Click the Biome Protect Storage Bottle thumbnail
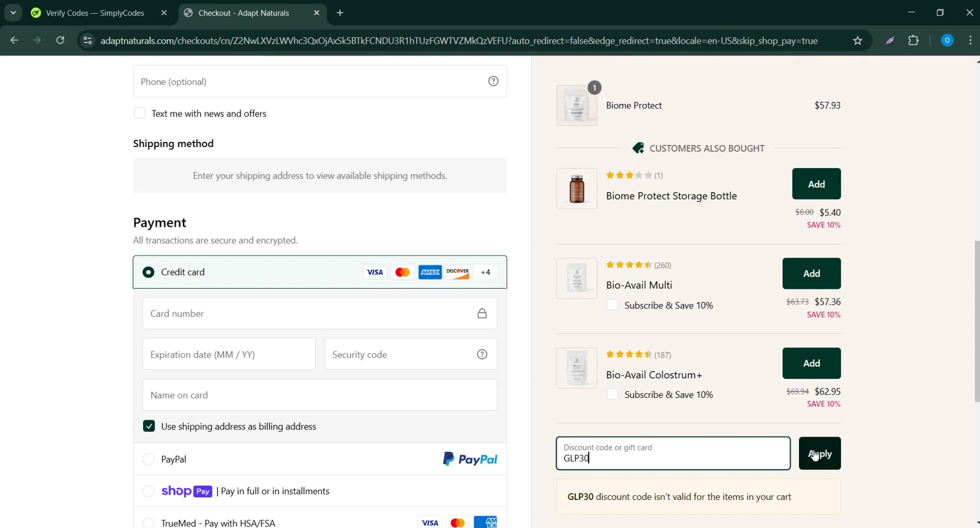This screenshot has height=528, width=980. [x=577, y=189]
